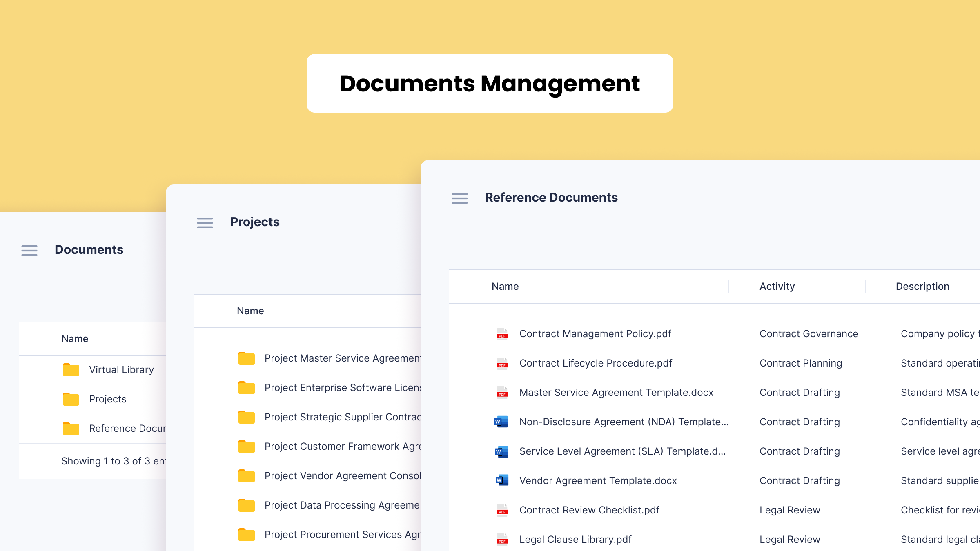Screen dimensions: 980x551
Task: Click the Projects panel title
Action: click(x=255, y=222)
